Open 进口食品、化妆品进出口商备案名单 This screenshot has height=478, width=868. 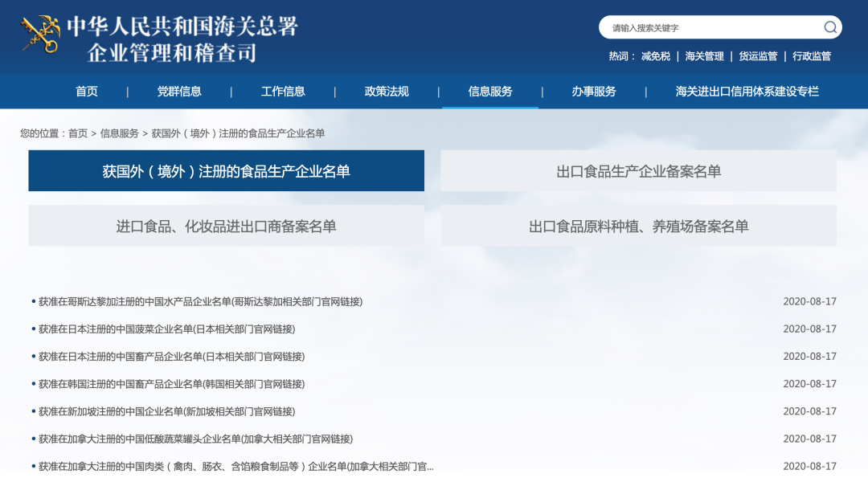tap(226, 226)
